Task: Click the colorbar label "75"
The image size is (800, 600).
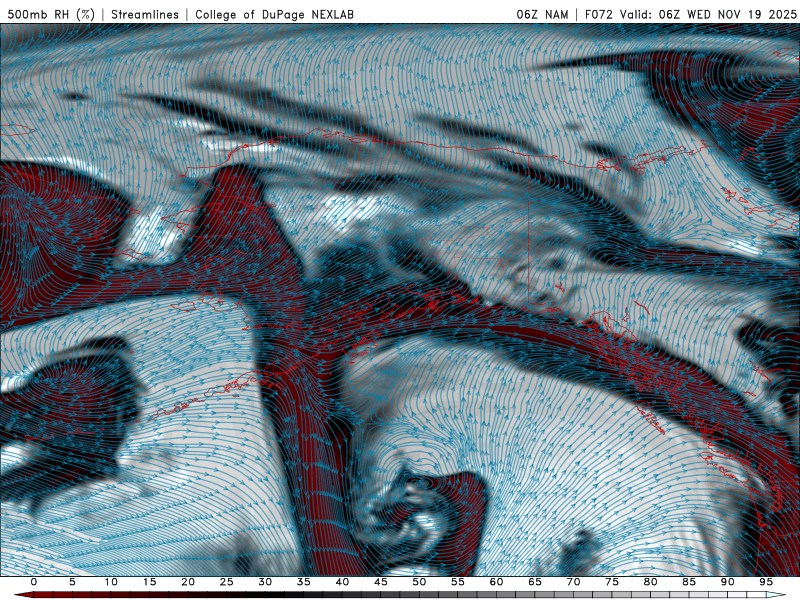Action: [612, 582]
